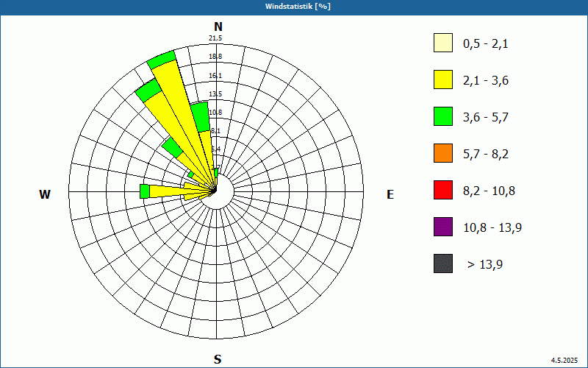Click the W compass label

(45, 194)
